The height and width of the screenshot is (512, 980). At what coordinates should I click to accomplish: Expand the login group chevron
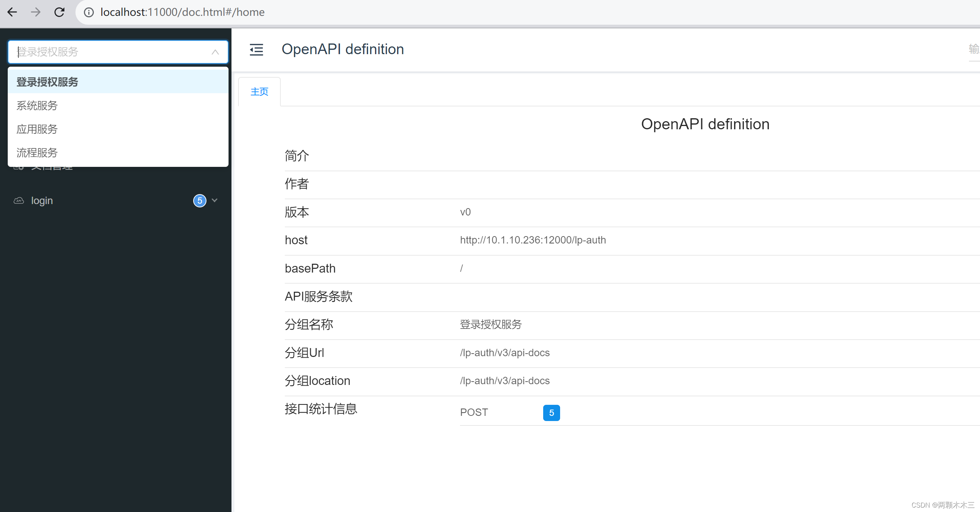coord(215,201)
